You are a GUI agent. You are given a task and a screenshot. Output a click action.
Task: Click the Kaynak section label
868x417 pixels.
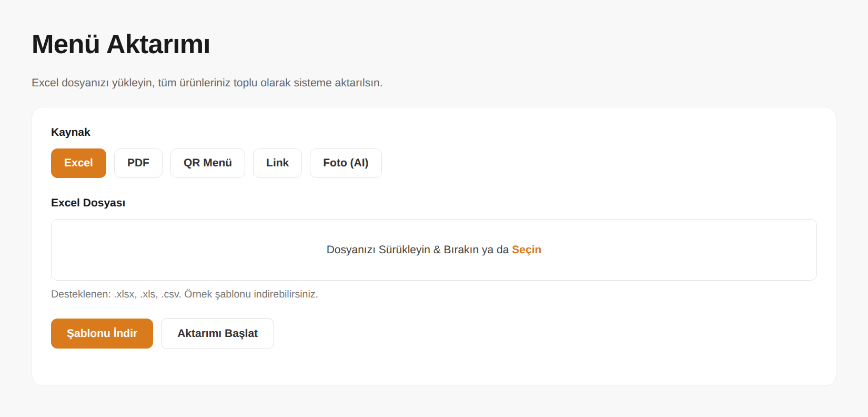tap(70, 132)
